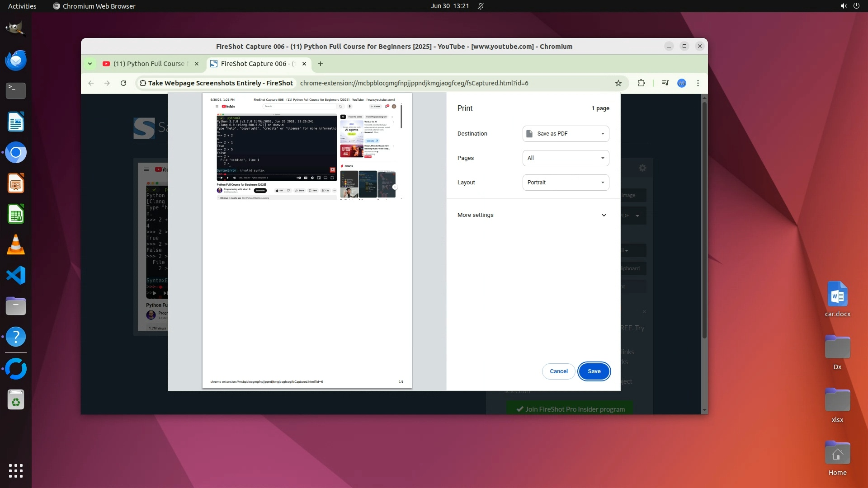This screenshot has width=868, height=488.
Task: Launch Visual Studio Code from dock
Action: click(x=16, y=276)
